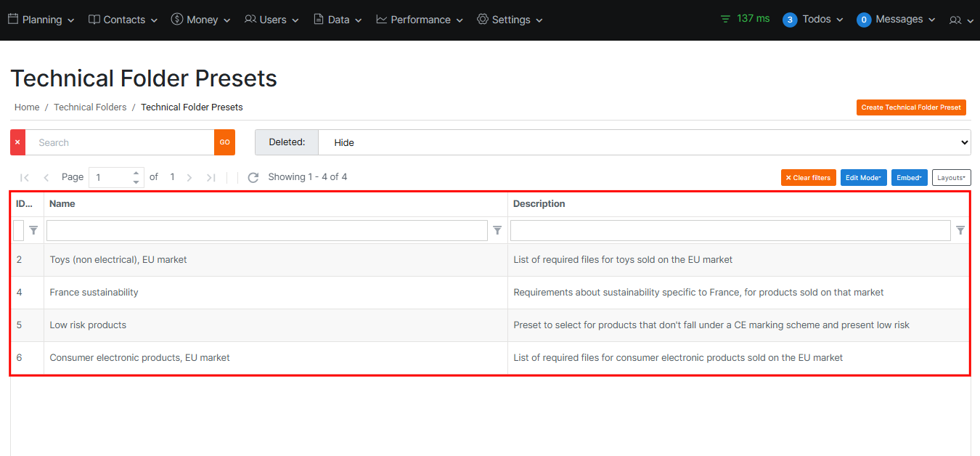Click the ID column filter funnel icon
Screen dimensions: 980x456
(x=33, y=230)
